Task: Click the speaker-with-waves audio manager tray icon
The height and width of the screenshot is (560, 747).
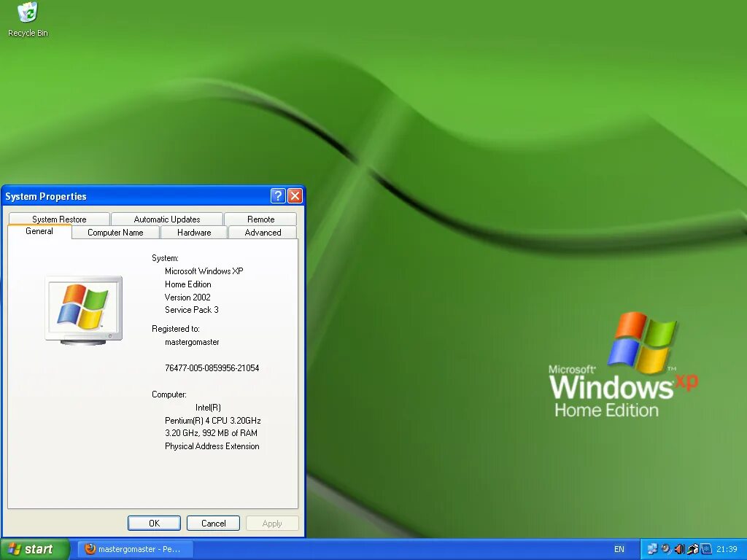Action: tap(667, 548)
